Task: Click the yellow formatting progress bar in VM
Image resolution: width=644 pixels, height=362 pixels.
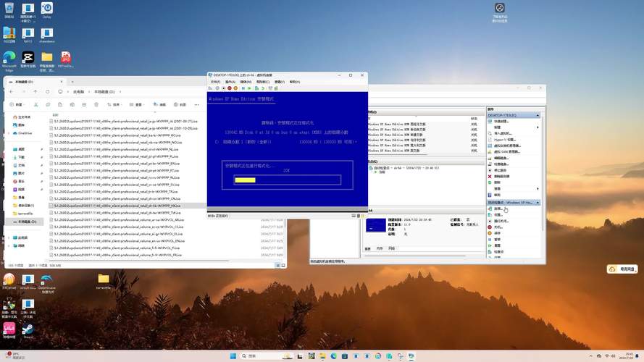Action: (245, 180)
